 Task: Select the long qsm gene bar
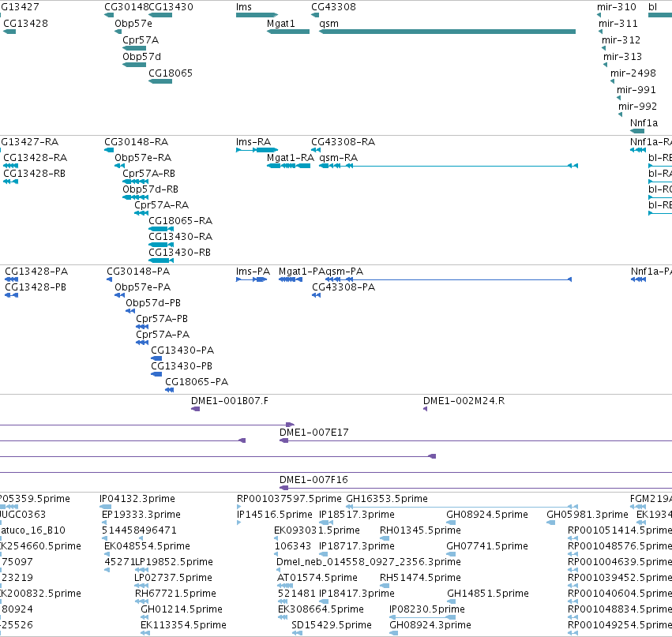(x=448, y=32)
